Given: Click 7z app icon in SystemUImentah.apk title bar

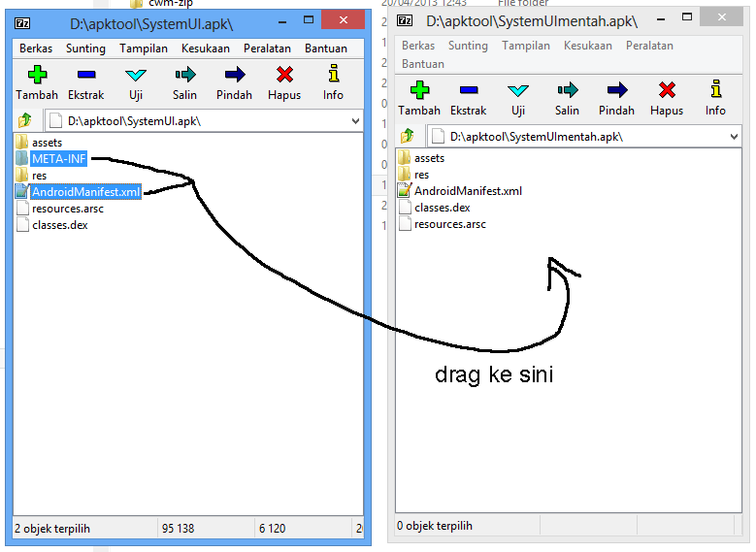Looking at the screenshot, I should pyautogui.click(x=405, y=20).
